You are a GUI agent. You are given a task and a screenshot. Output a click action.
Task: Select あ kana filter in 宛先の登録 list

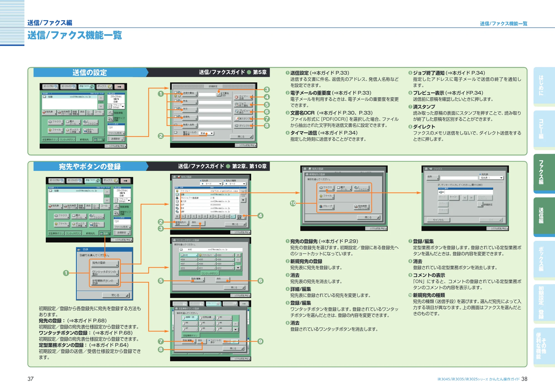[x=177, y=216]
